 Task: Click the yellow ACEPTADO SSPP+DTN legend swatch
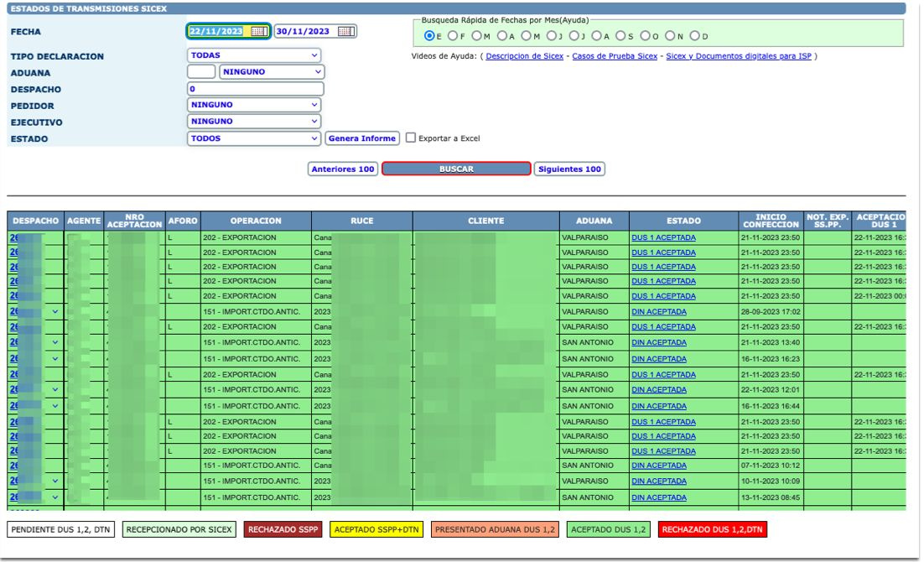coord(376,529)
